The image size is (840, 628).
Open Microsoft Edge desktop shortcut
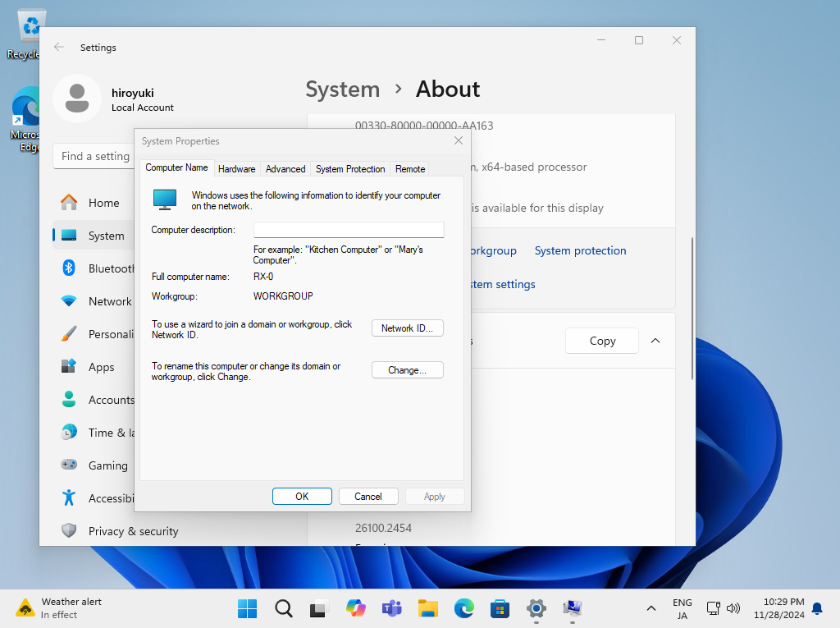[x=25, y=120]
